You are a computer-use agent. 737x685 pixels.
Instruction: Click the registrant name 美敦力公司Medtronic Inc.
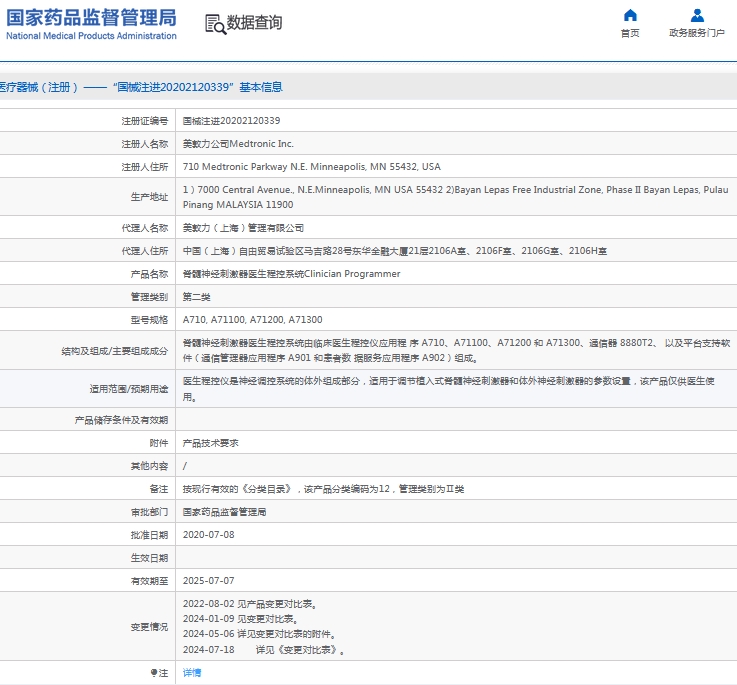click(x=238, y=144)
